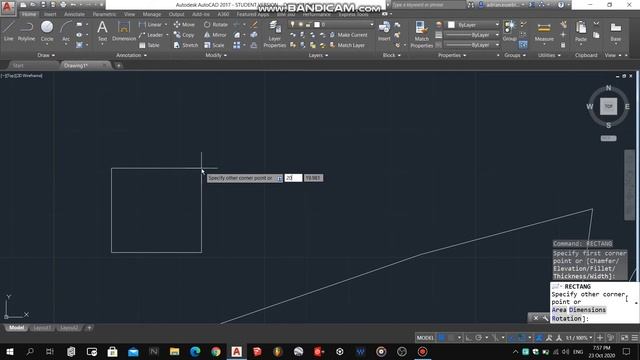
Task: Open the annotation scale 1:1 dropdown
Action: [x=579, y=338]
